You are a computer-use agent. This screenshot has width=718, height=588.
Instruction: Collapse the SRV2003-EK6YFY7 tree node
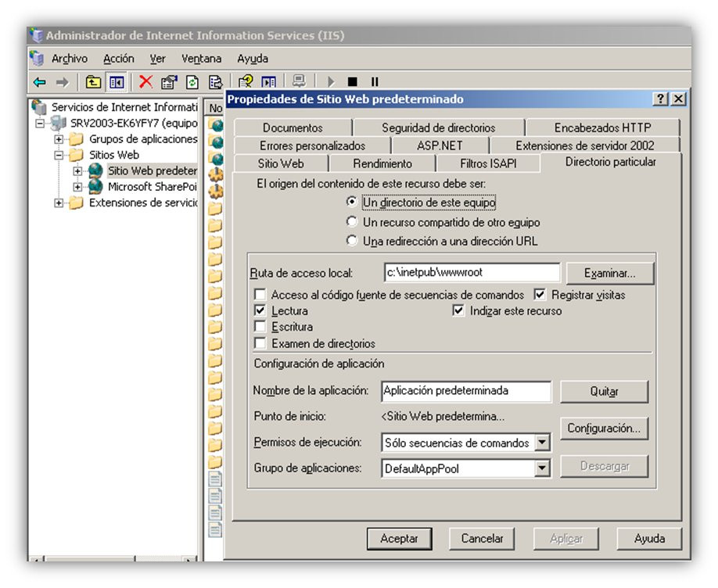(x=41, y=124)
